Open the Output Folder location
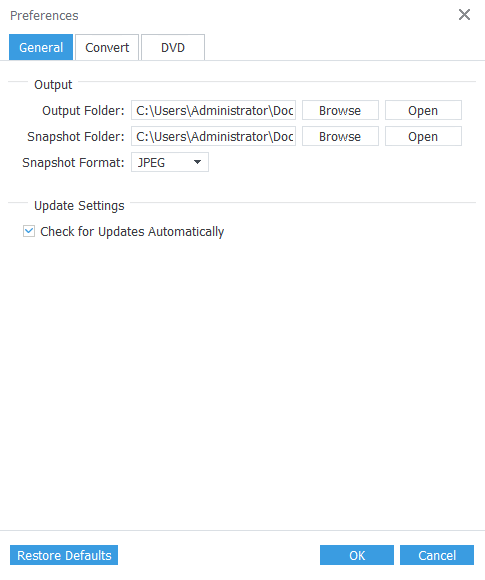The width and height of the screenshot is (485, 580). coord(423,110)
